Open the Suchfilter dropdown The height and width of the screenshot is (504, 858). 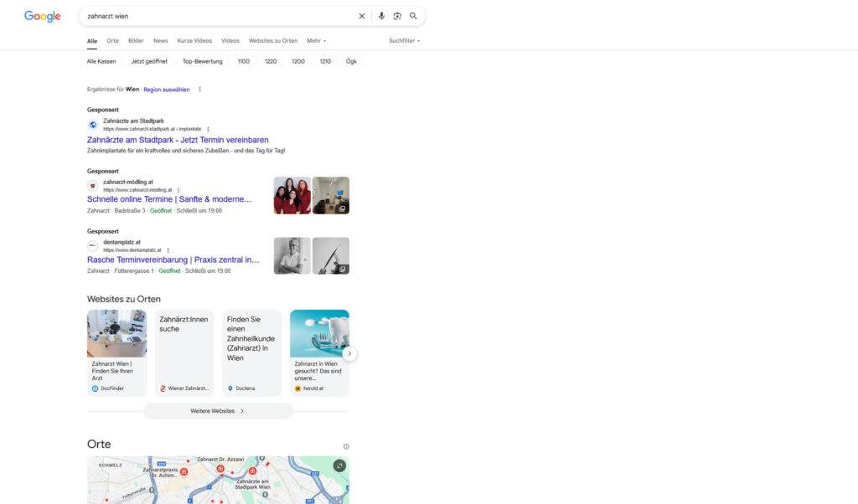coord(405,41)
